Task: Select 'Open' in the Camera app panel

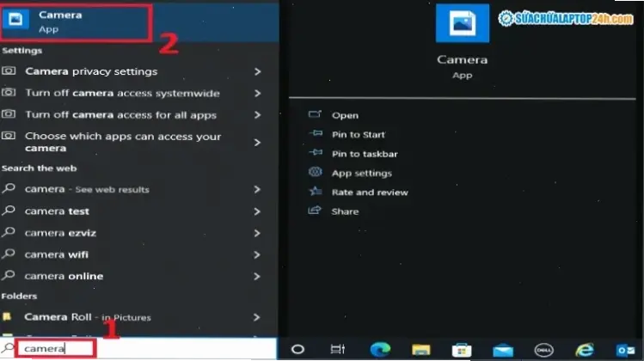Action: (x=345, y=115)
